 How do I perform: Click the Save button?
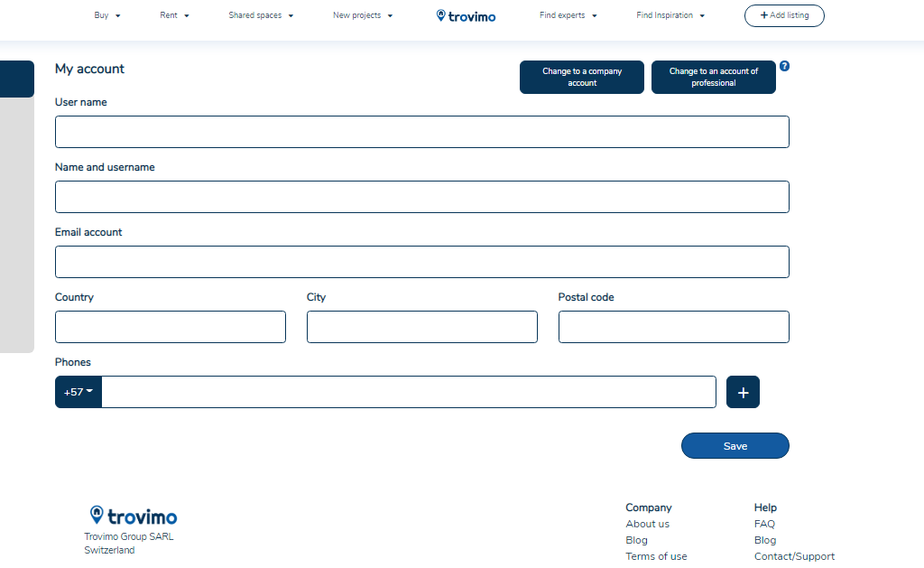[735, 446]
